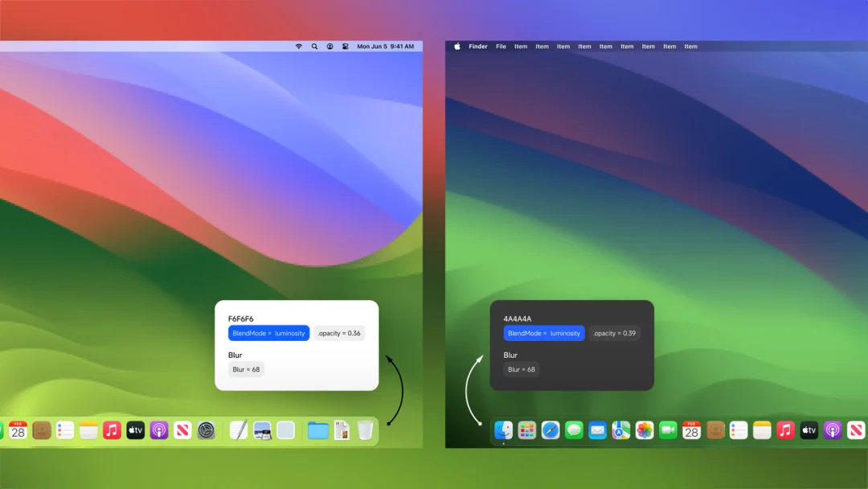The image size is (868, 489).
Task: Open the last Item menu in the bar
Action: (x=691, y=47)
